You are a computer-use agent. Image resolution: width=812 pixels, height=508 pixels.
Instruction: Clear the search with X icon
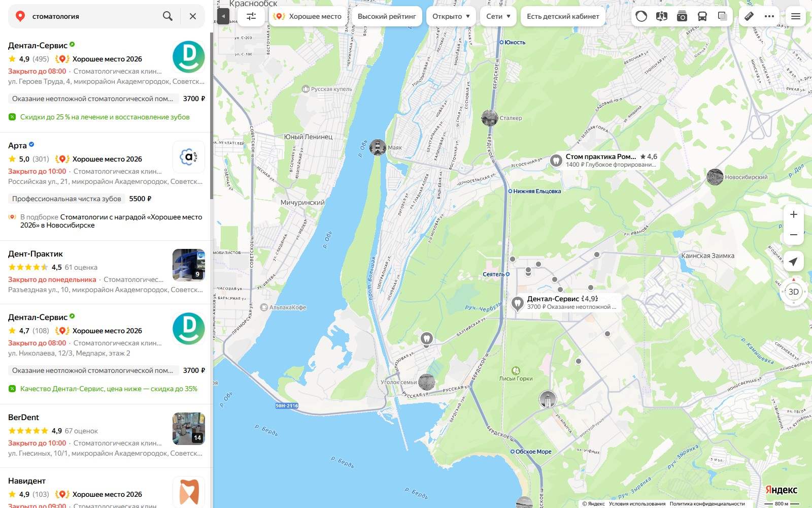click(193, 16)
